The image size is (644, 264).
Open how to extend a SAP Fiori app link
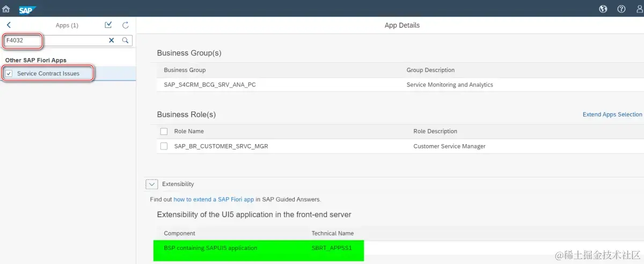click(x=214, y=199)
